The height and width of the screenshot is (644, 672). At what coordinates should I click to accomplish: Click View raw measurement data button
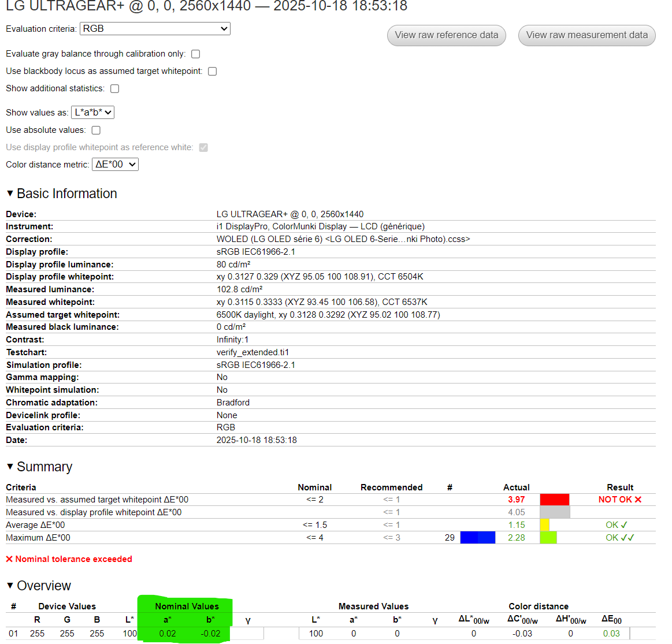pyautogui.click(x=586, y=35)
